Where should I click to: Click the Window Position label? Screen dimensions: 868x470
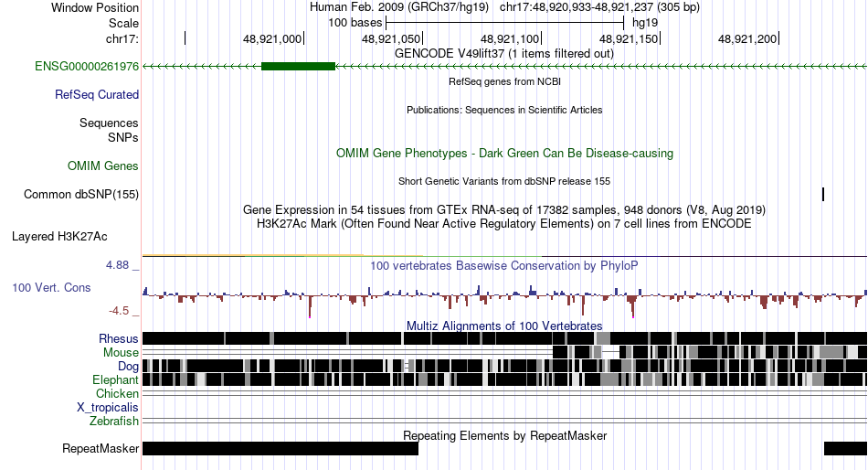(95, 7)
